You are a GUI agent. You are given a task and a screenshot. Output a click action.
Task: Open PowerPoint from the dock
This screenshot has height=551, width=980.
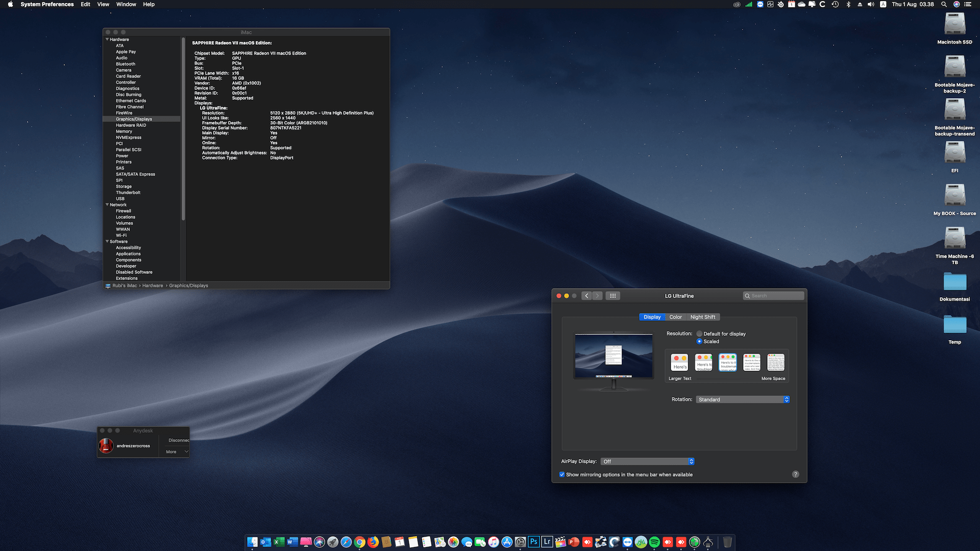click(x=574, y=542)
